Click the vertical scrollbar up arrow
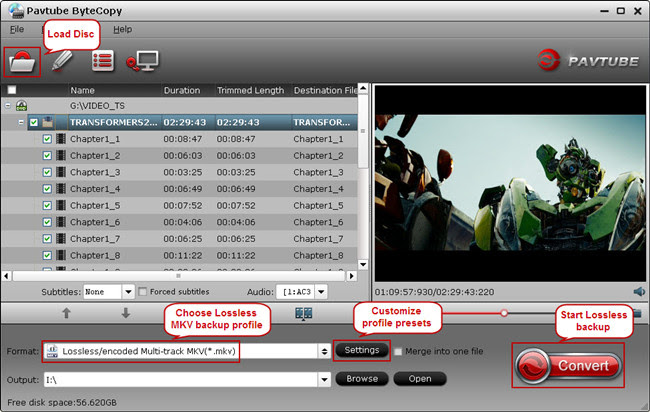Screen dimensions: 650x412 coord(363,88)
